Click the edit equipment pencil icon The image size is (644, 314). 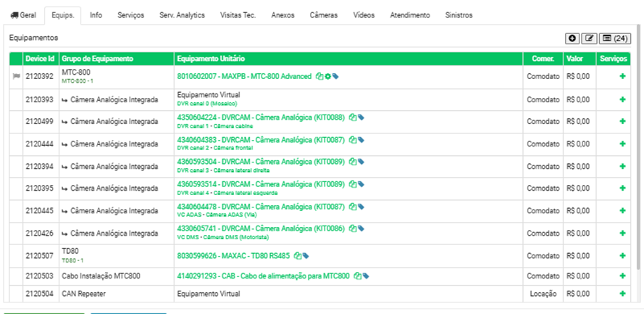[590, 38]
